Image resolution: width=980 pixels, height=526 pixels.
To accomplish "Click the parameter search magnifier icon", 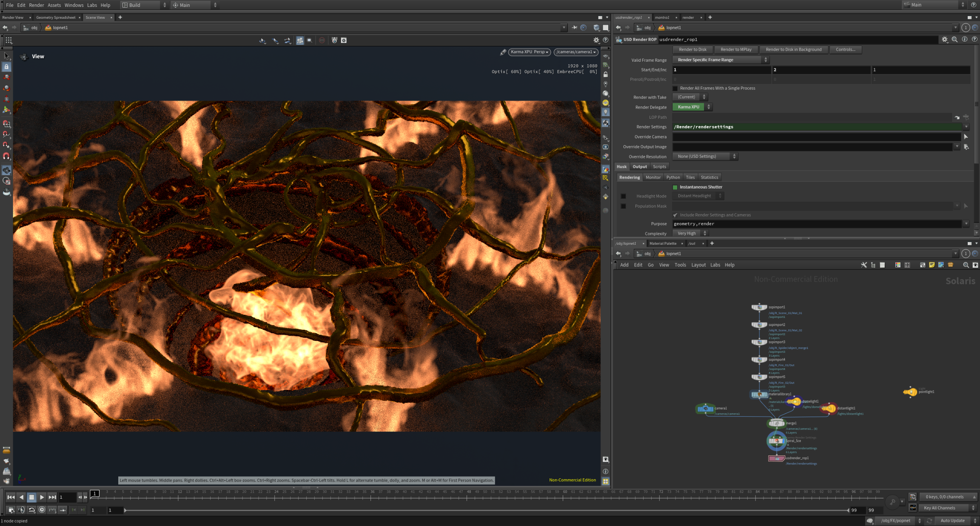I will coord(955,39).
